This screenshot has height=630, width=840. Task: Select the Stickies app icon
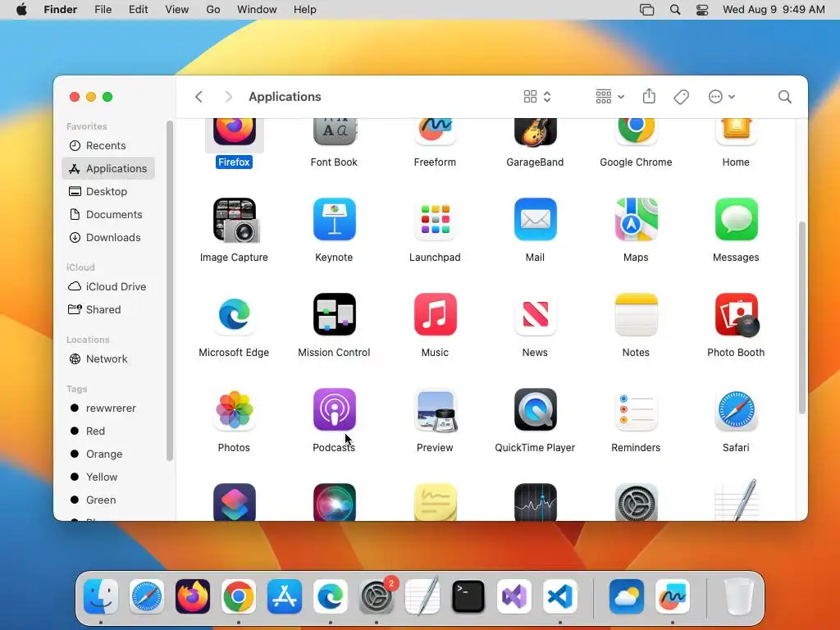(435, 502)
